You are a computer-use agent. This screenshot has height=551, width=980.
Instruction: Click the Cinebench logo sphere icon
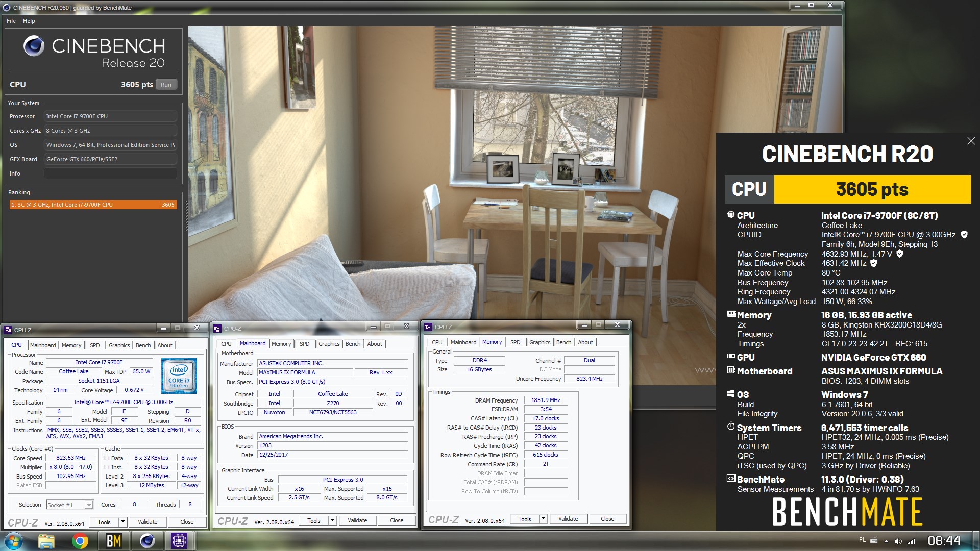pos(34,46)
